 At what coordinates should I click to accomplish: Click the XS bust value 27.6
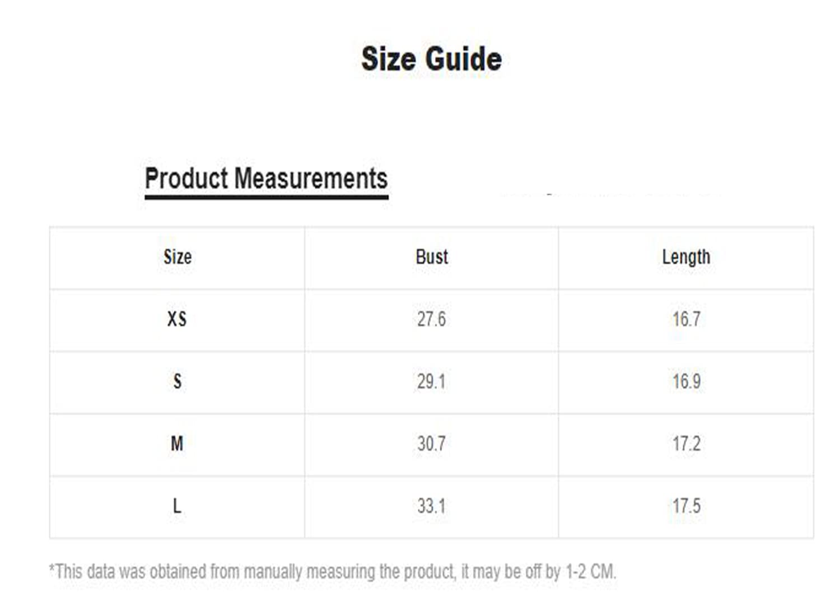(431, 319)
